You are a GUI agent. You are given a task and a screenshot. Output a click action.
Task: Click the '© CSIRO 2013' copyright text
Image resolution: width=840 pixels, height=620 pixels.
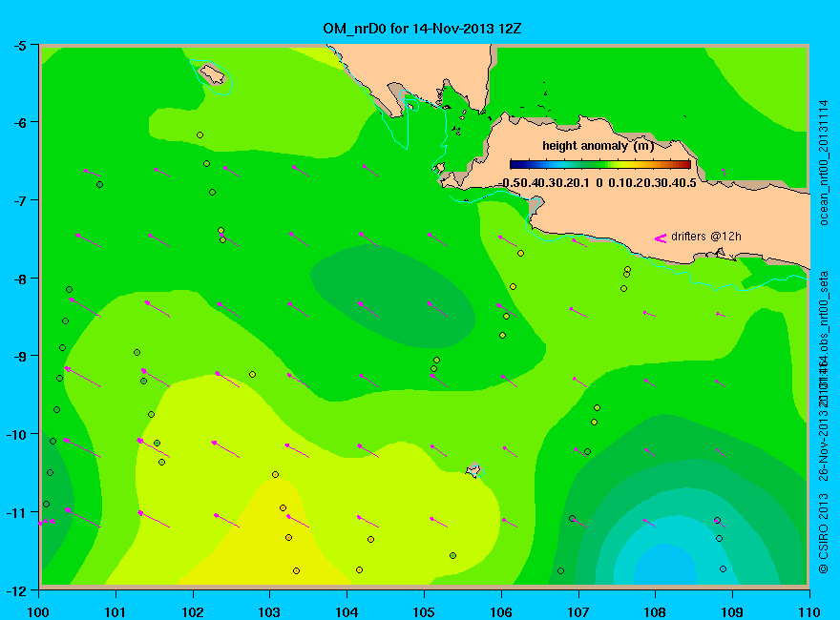pyautogui.click(x=824, y=534)
